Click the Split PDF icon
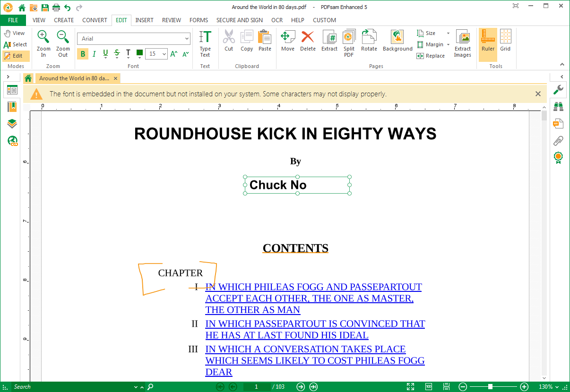The height and width of the screenshot is (392, 570). [349, 44]
